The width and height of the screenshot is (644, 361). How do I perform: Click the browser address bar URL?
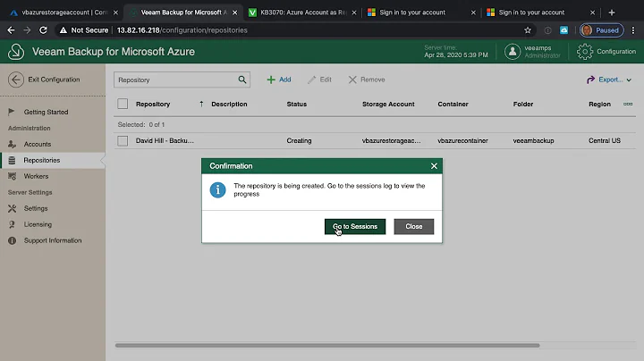pyautogui.click(x=182, y=30)
